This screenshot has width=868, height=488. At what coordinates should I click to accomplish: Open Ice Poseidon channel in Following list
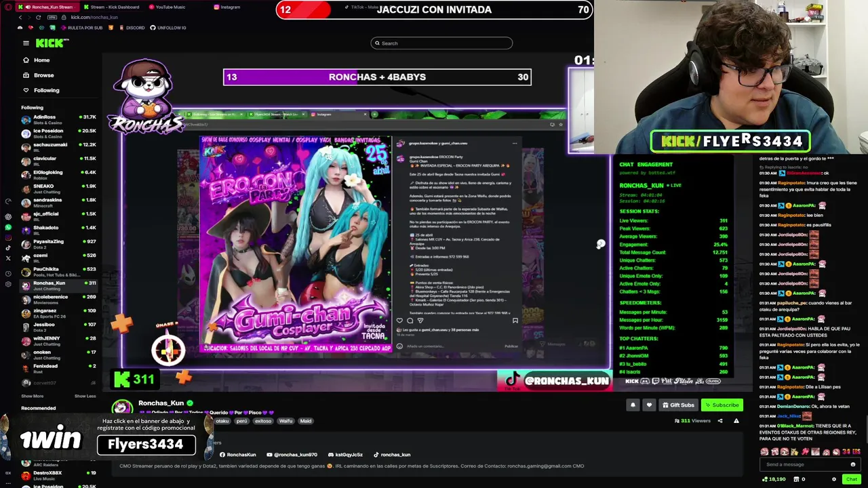[58, 133]
